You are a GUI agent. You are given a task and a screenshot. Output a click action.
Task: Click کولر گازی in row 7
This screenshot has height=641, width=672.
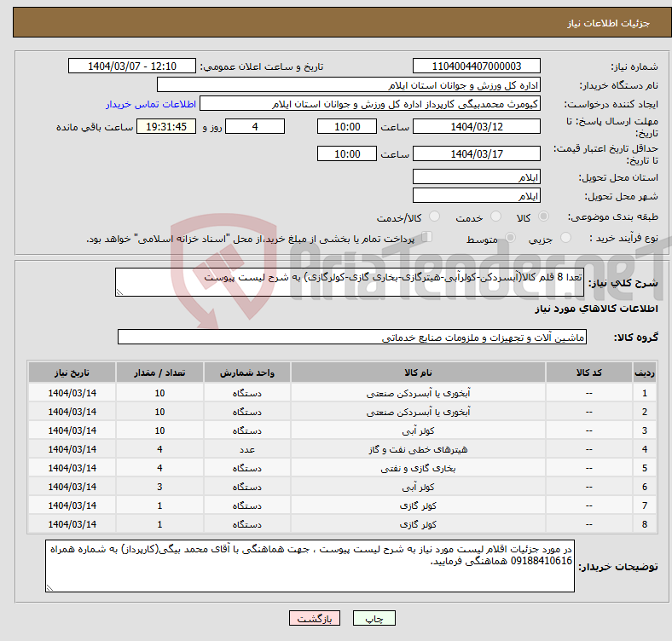tap(418, 506)
